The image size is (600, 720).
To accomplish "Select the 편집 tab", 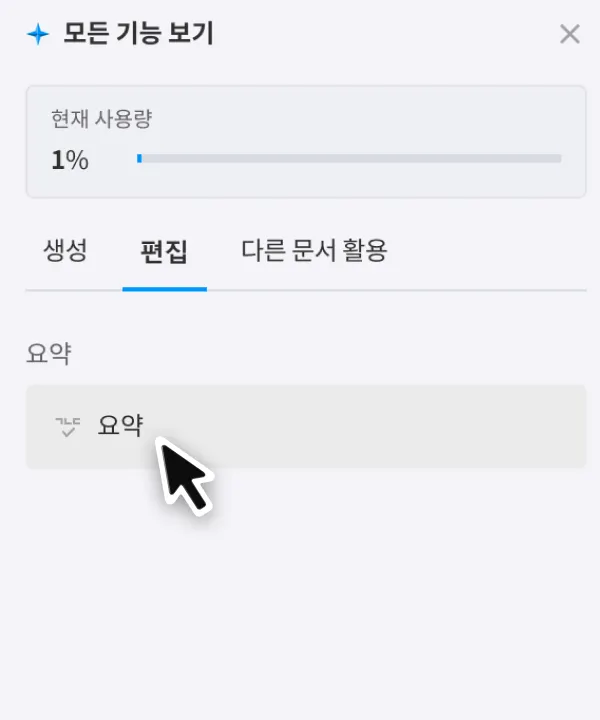I will pyautogui.click(x=164, y=251).
